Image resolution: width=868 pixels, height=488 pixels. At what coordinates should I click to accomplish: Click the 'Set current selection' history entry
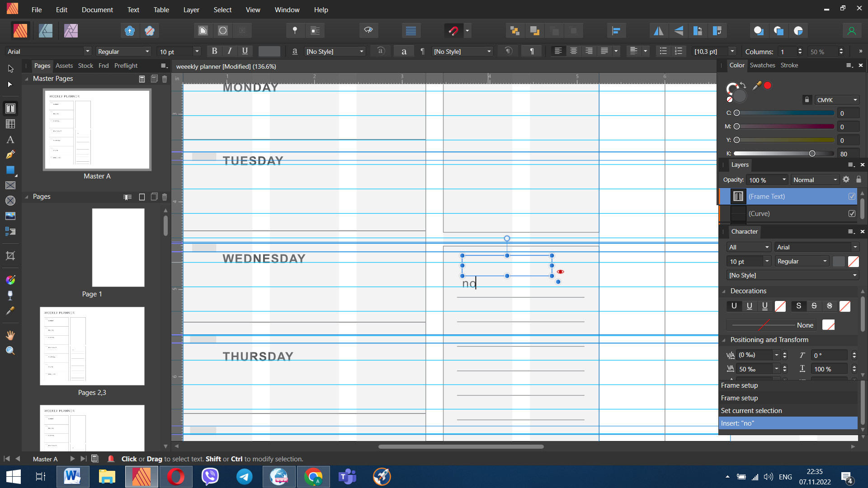tap(751, 411)
